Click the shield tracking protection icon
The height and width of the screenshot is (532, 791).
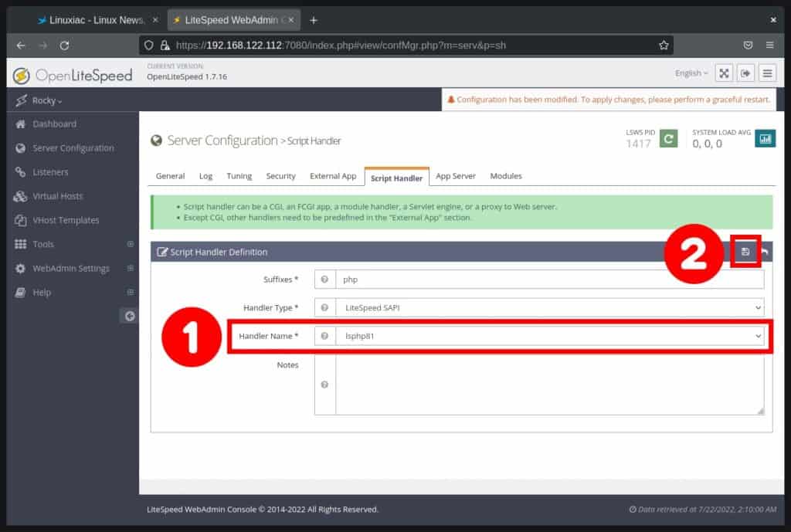[149, 46]
